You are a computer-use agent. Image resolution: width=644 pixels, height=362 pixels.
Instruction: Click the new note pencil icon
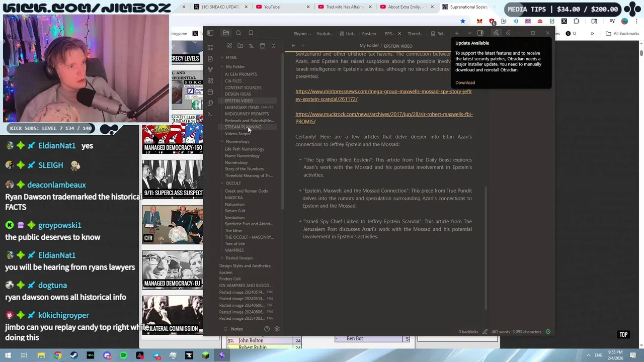pos(229,46)
